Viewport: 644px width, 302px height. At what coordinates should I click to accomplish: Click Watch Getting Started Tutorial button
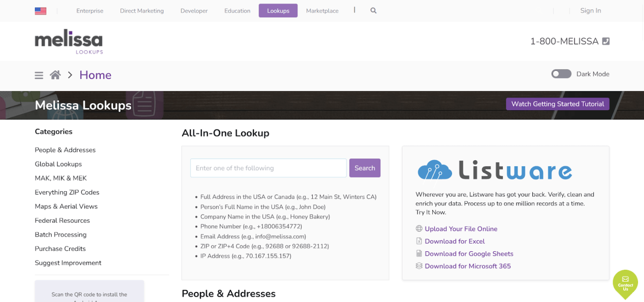558,104
